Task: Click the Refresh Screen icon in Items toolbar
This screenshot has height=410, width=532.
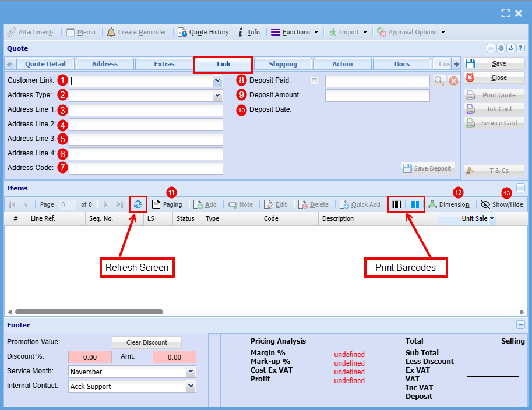Action: click(138, 204)
